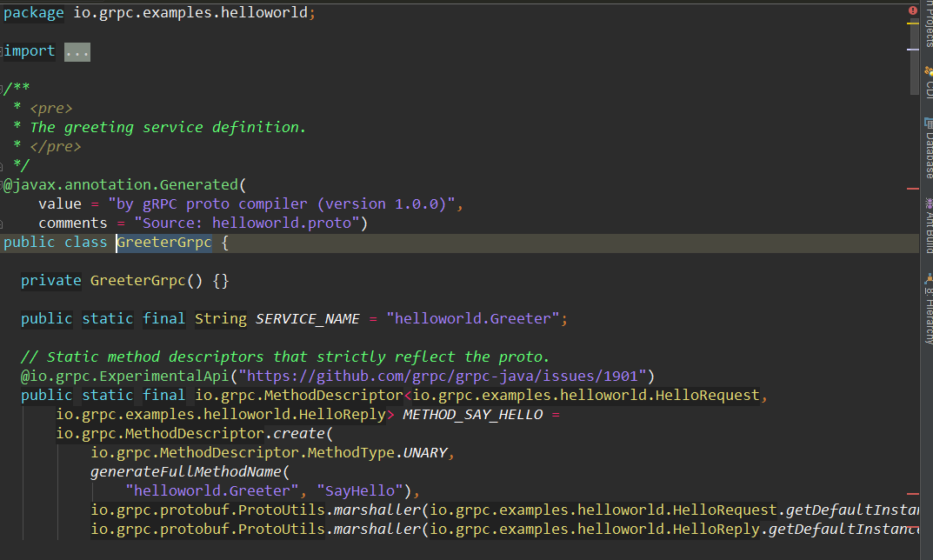Click the first "helloworld.Greeter" string, in the SERVICE_NAME line
This screenshot has height=560, width=933.
(x=473, y=319)
